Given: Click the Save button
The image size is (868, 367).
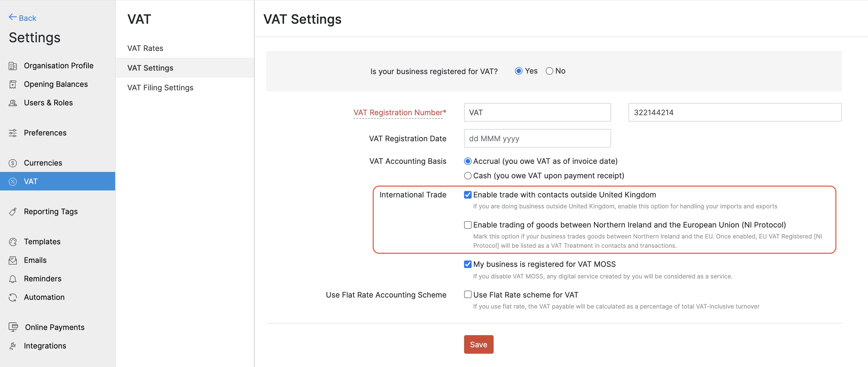Looking at the screenshot, I should [x=479, y=344].
